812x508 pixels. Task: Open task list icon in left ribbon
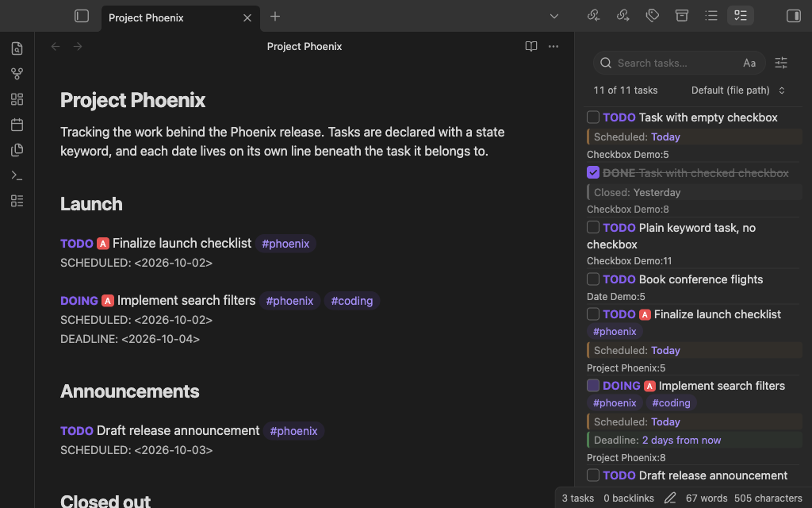(17, 201)
